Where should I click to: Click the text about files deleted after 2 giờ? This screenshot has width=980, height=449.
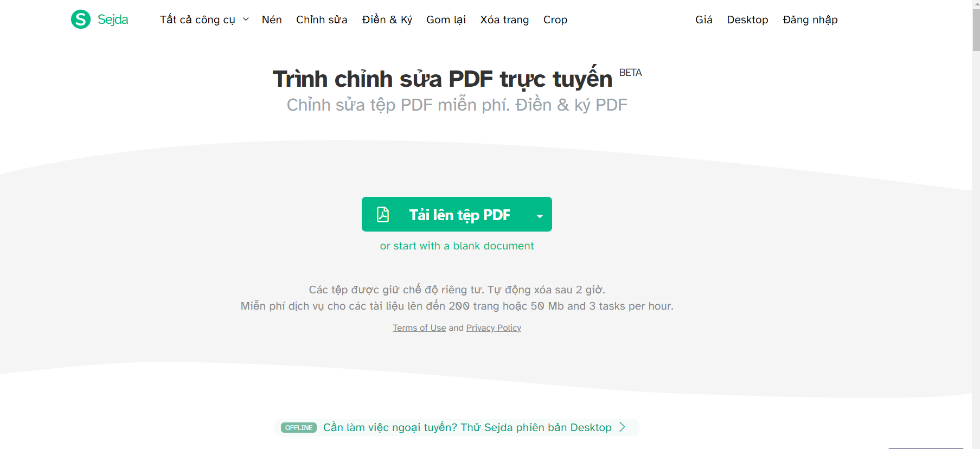[x=457, y=290]
